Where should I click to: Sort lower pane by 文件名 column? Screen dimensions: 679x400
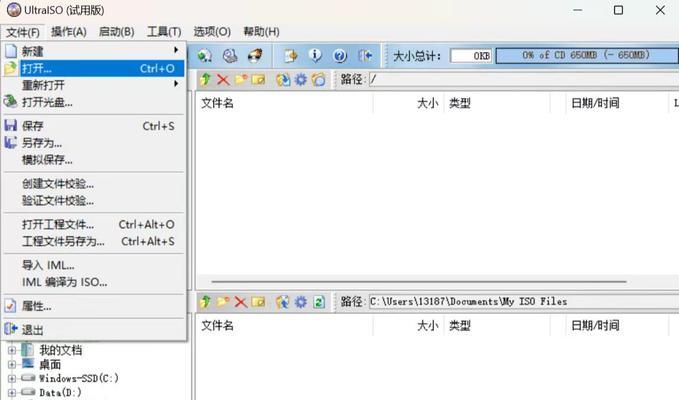click(284, 326)
